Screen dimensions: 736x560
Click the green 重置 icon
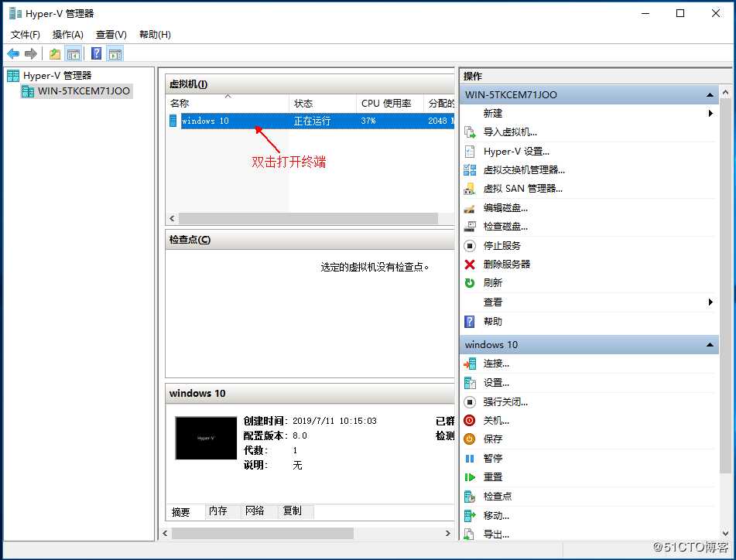[x=470, y=477]
